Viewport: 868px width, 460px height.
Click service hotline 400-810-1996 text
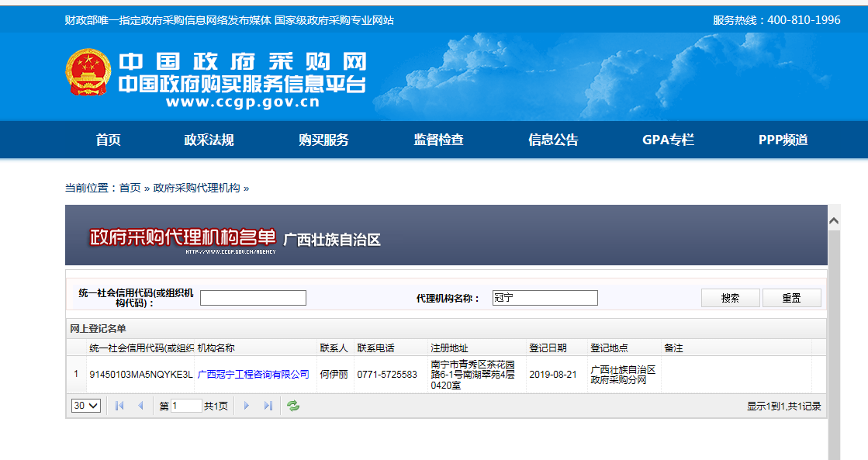pyautogui.click(x=804, y=20)
